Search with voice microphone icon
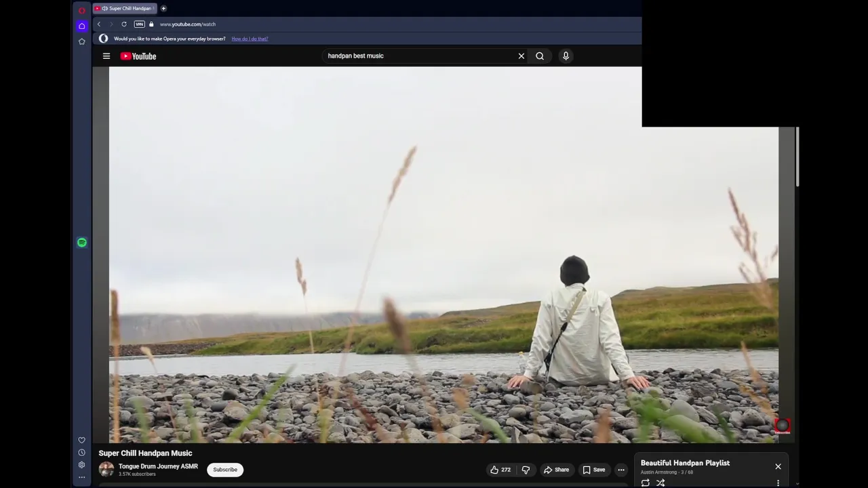This screenshot has height=488, width=868. [x=566, y=56]
